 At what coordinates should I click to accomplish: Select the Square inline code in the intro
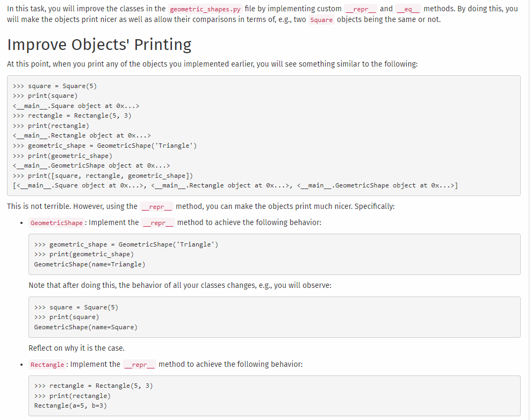[321, 19]
